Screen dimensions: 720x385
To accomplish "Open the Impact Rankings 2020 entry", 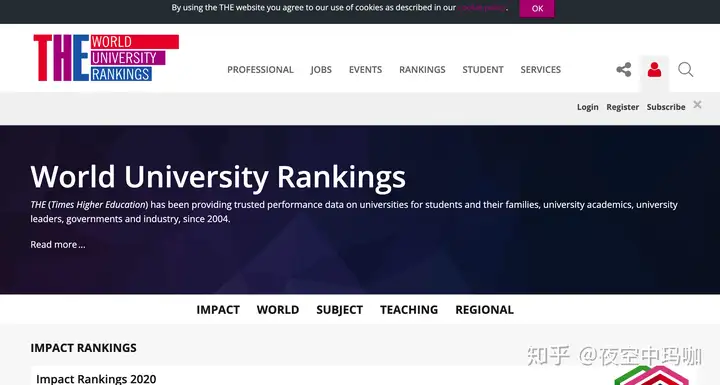I will (96, 379).
